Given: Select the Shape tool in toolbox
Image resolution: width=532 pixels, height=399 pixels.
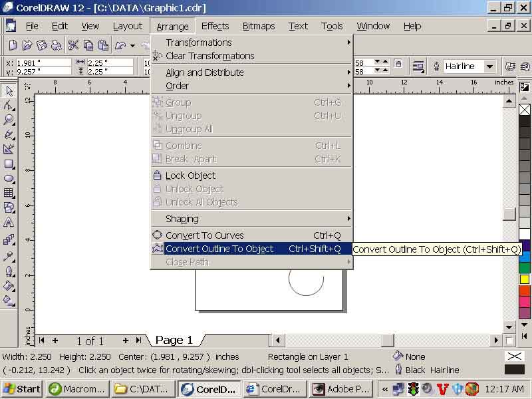Looking at the screenshot, I should tap(9, 106).
